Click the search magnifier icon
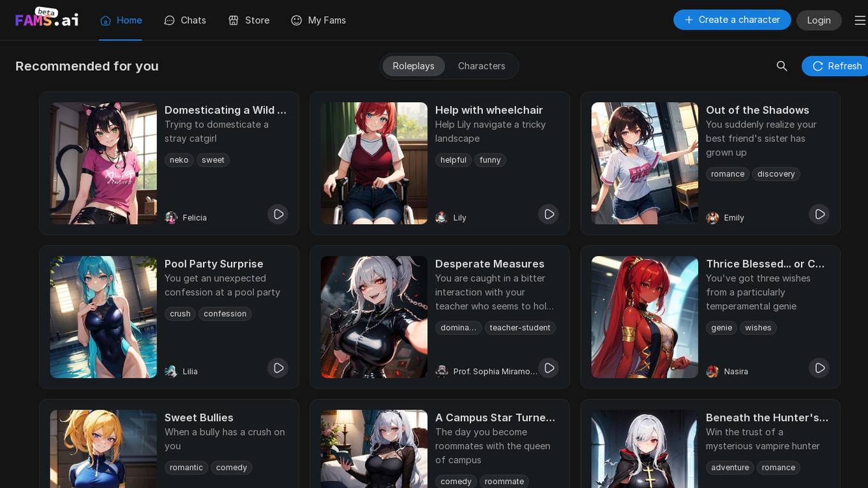868x488 pixels. (782, 66)
